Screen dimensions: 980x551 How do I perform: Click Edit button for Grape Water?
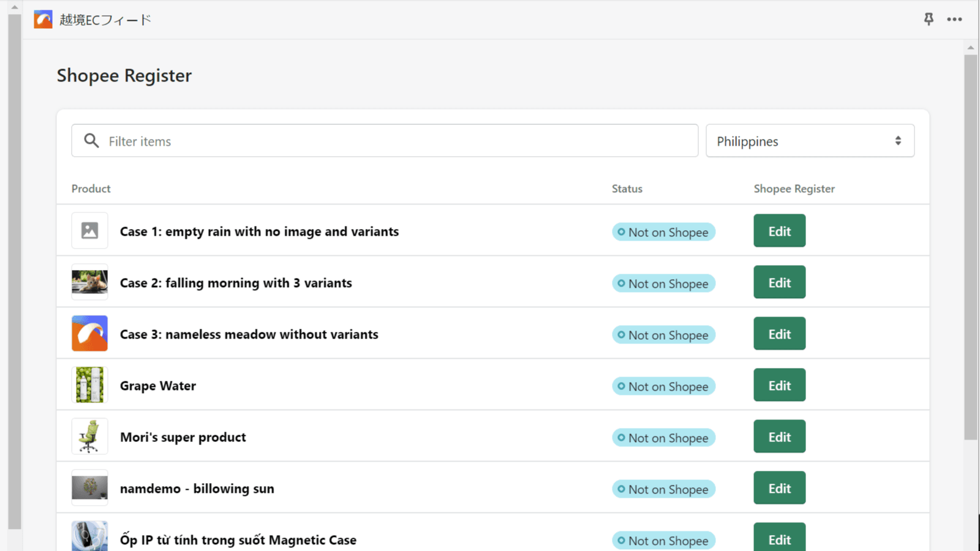tap(779, 385)
